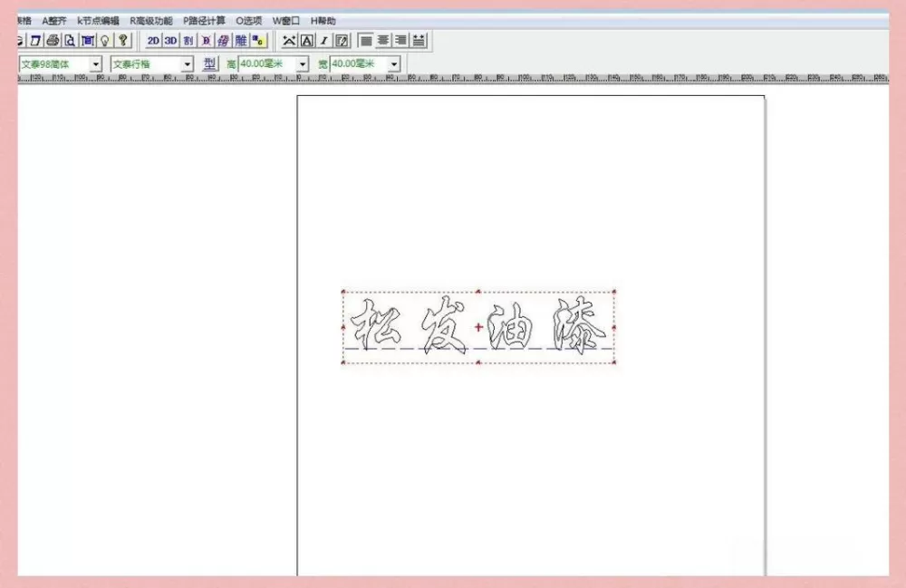Click the crossed-out D icon
The width and height of the screenshot is (906, 588).
tap(206, 41)
